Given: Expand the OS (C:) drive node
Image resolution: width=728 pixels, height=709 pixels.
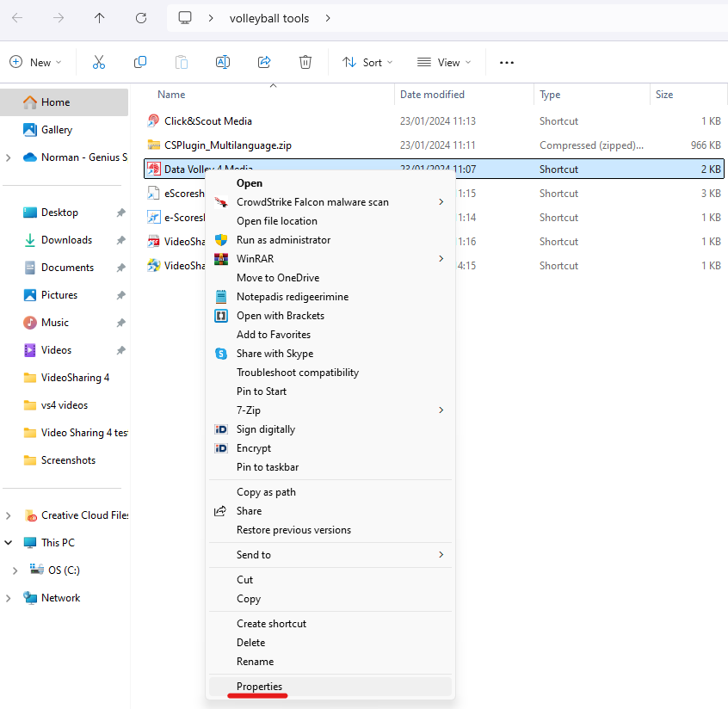Looking at the screenshot, I should [15, 570].
